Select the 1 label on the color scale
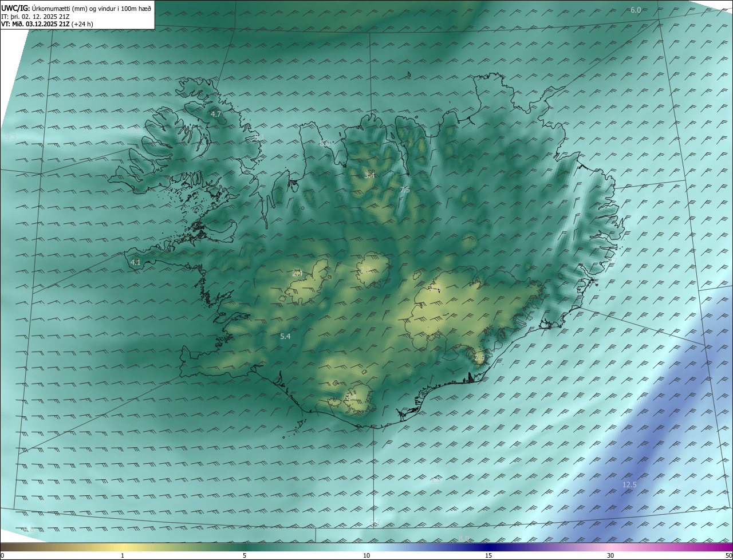This screenshot has width=733, height=560. point(123,555)
